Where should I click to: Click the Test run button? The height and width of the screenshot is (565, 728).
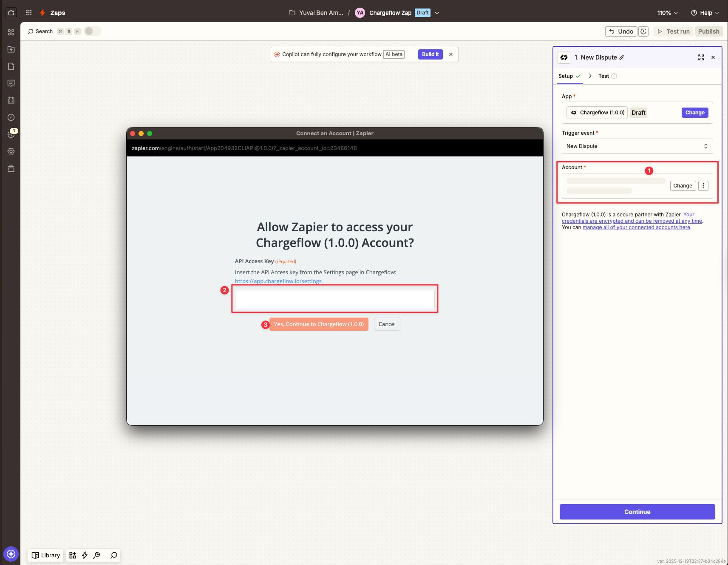coord(674,31)
